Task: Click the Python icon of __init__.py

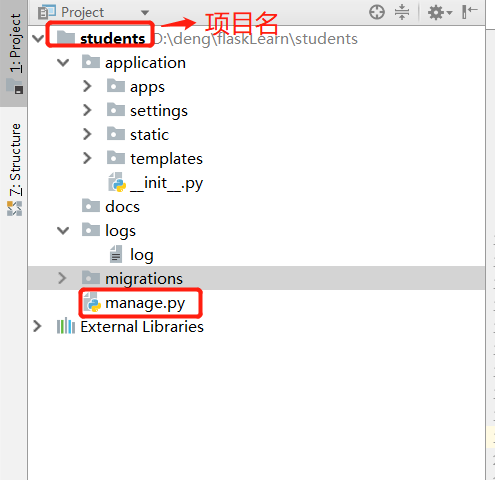Action: click(117, 182)
